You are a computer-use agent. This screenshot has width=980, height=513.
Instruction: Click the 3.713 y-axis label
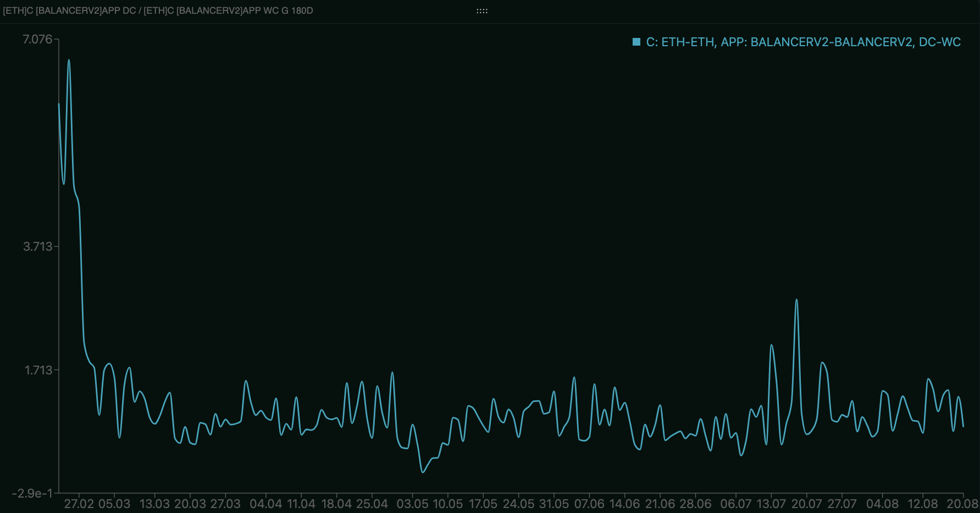[37, 246]
